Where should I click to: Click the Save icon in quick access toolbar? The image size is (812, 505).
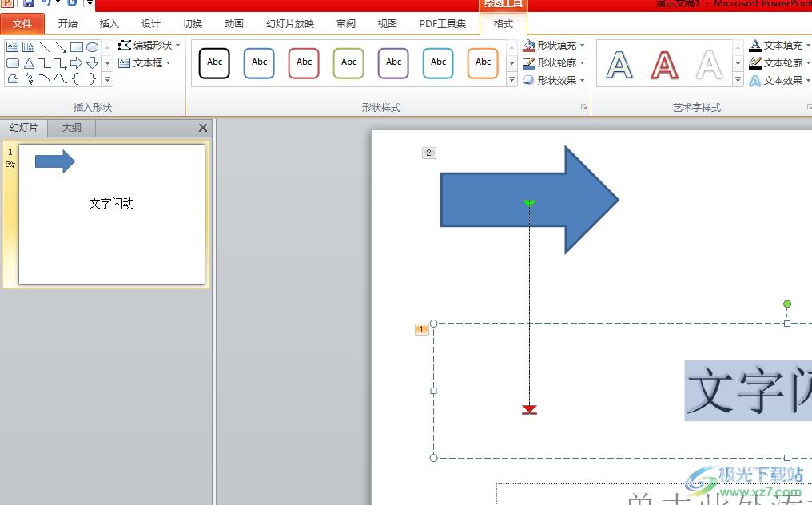click(x=29, y=3)
